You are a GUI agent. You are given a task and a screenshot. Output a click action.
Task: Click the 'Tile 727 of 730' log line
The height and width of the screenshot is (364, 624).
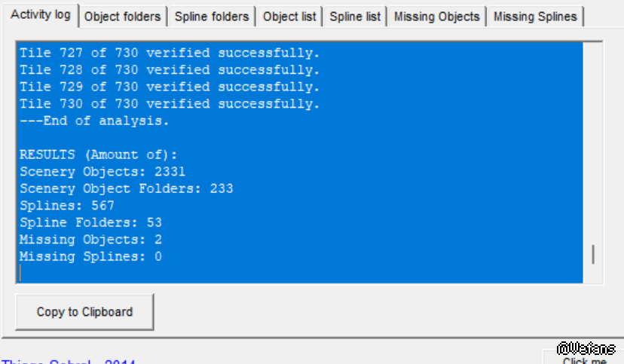point(170,54)
